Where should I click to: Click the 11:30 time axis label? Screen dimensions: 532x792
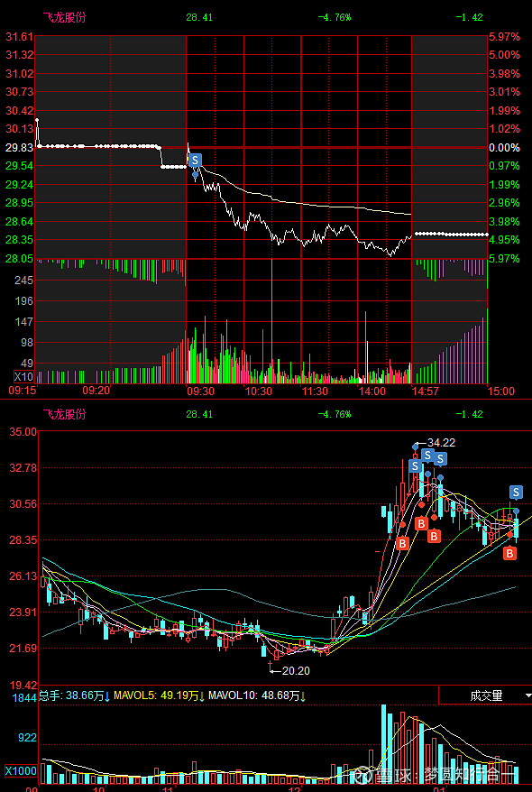click(x=315, y=391)
